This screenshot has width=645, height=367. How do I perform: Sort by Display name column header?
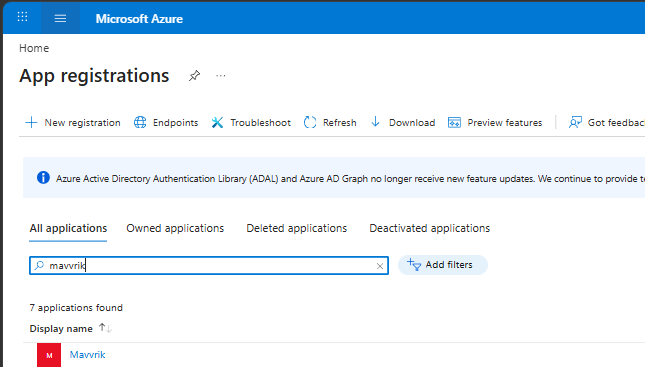click(70, 329)
